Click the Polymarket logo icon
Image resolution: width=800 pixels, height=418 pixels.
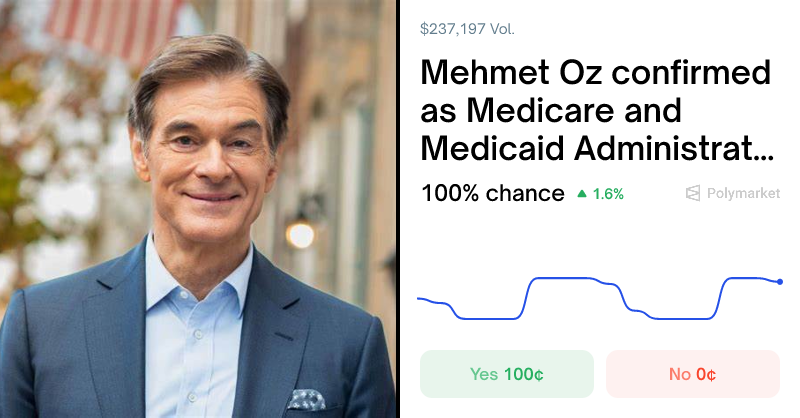click(693, 193)
